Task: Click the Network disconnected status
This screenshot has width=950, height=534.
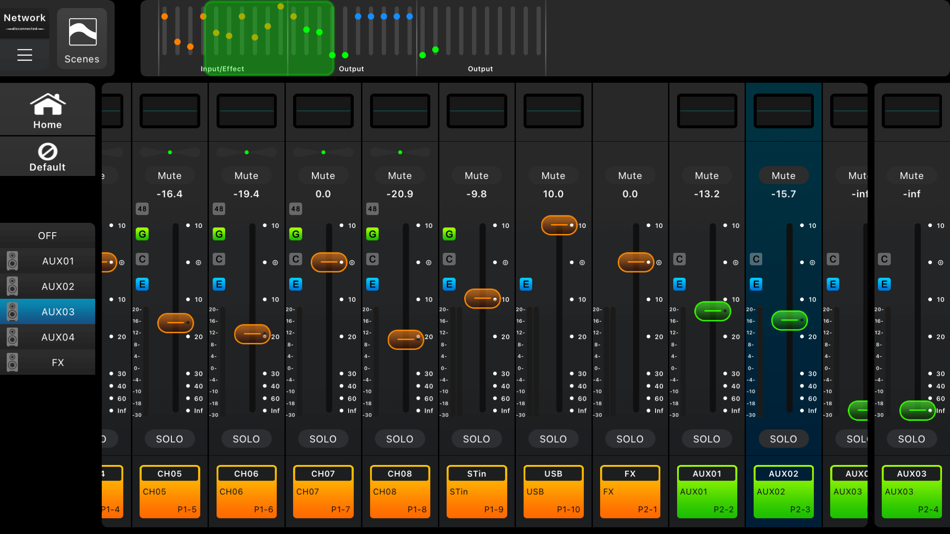Action: click(x=24, y=21)
